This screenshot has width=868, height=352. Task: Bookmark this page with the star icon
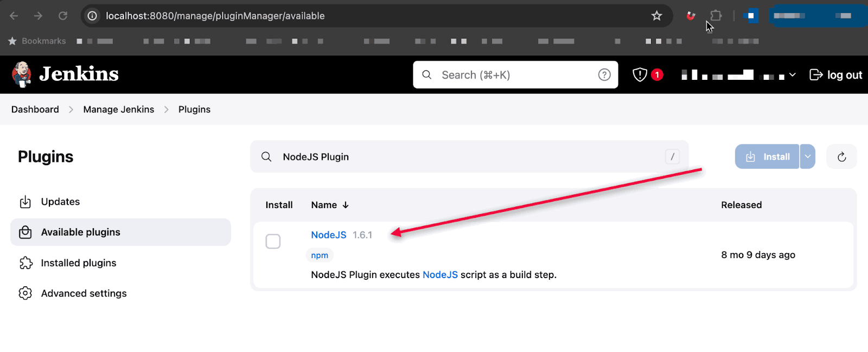tap(657, 16)
